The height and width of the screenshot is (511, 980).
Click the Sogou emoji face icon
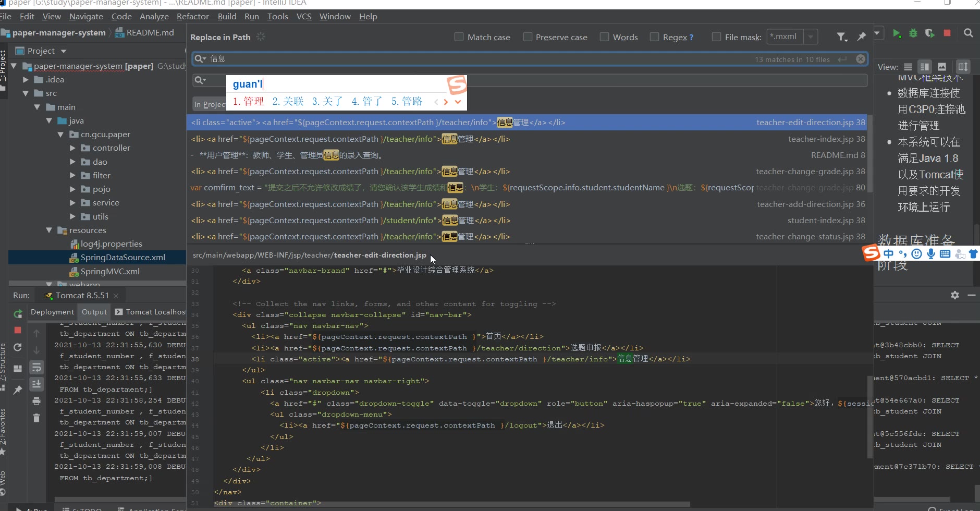pyautogui.click(x=917, y=254)
